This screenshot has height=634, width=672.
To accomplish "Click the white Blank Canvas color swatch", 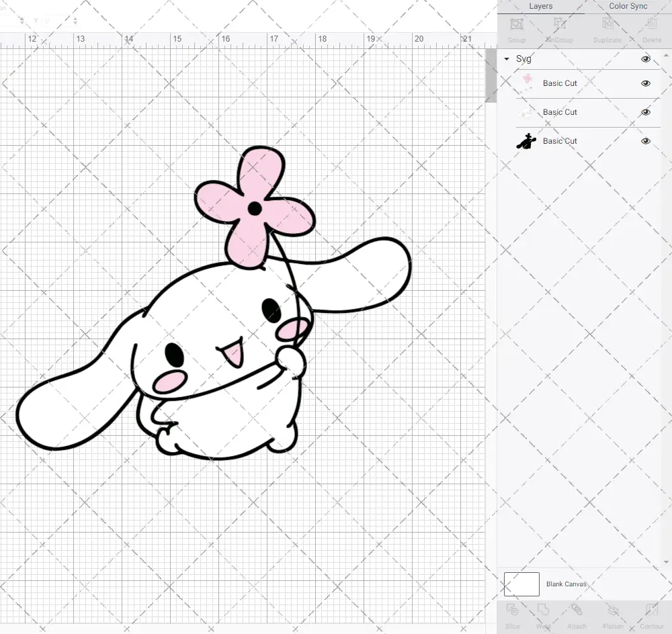I will click(521, 584).
